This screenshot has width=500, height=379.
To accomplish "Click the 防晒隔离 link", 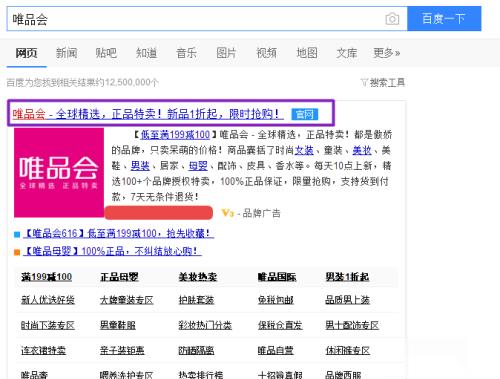I will 196,351.
